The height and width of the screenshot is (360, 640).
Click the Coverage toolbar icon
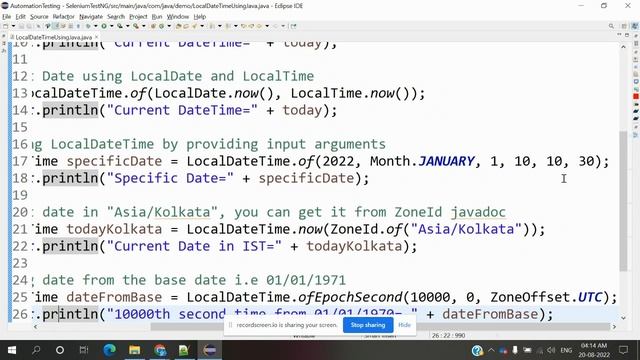(x=120, y=26)
